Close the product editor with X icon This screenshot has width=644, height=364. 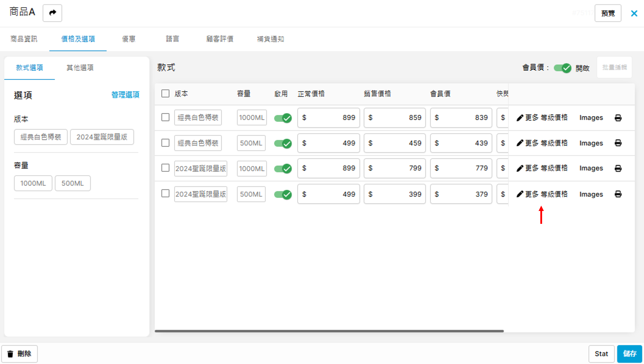coord(634,13)
